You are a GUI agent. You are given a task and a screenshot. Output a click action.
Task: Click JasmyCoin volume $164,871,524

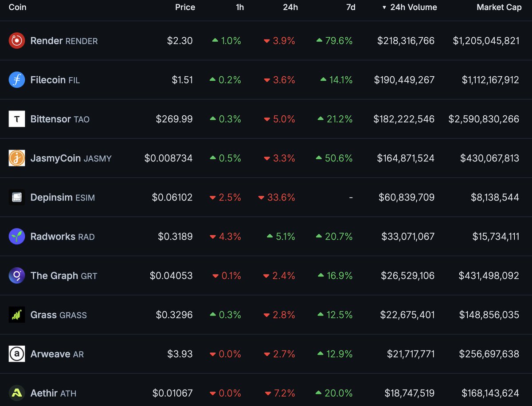point(406,158)
